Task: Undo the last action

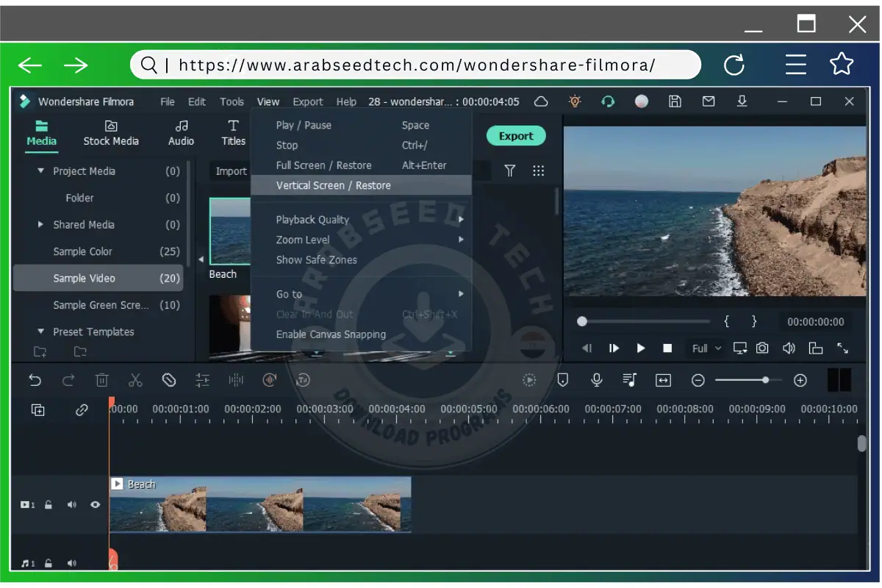Action: click(35, 380)
